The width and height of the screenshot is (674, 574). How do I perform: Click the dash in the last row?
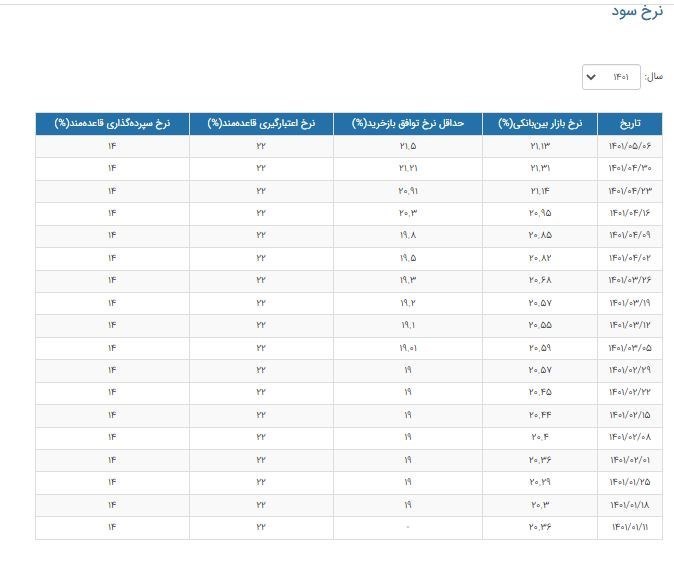point(408,527)
